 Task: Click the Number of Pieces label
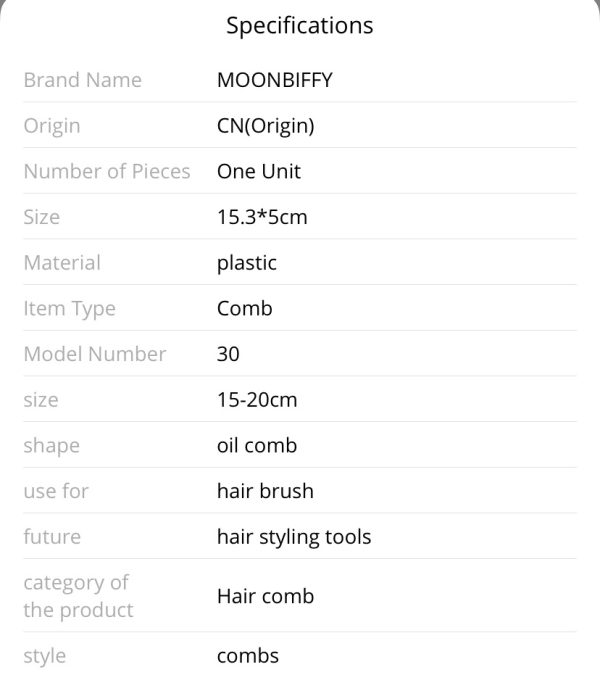107,171
